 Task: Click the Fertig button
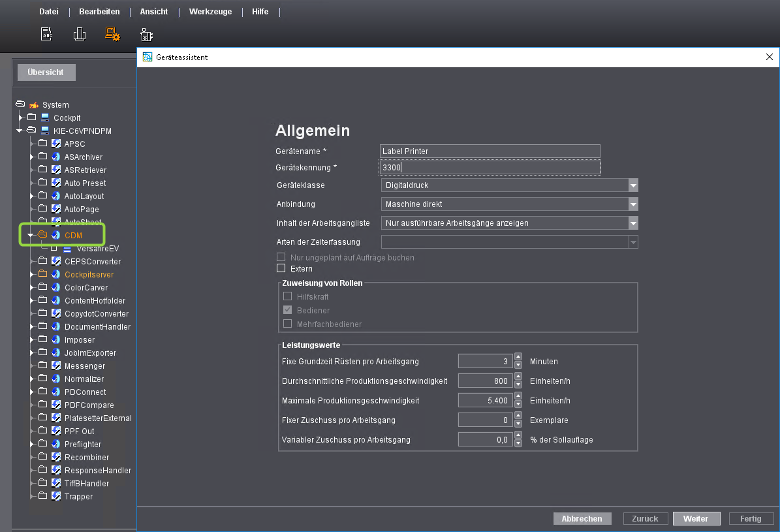coord(751,518)
